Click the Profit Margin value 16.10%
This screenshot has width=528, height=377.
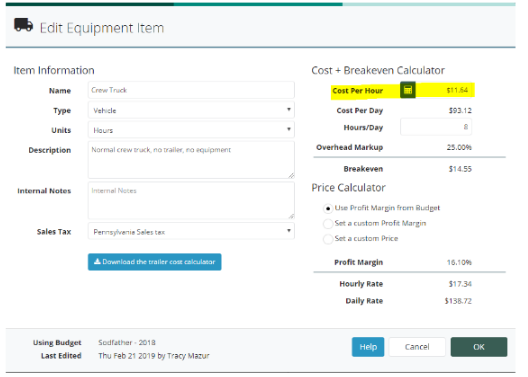click(x=459, y=262)
